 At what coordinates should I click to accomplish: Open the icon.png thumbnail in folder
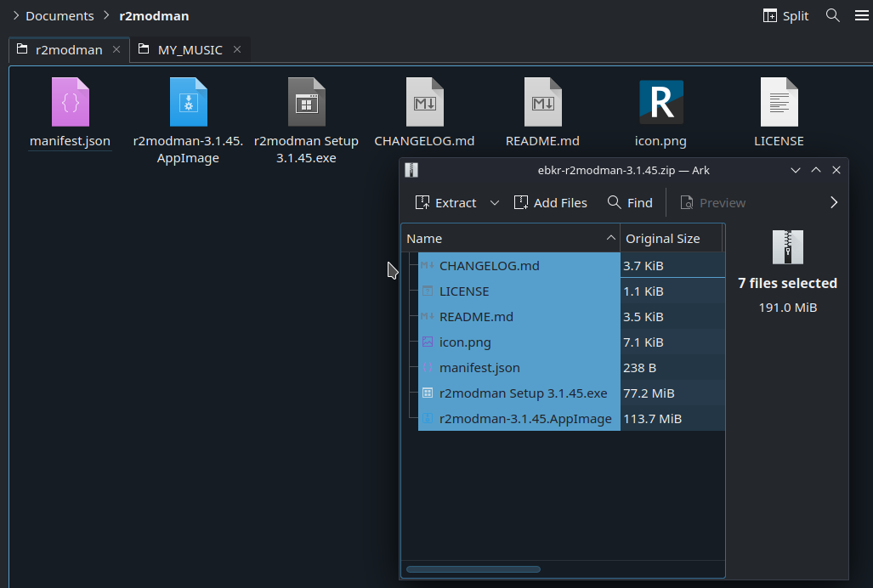tap(660, 102)
